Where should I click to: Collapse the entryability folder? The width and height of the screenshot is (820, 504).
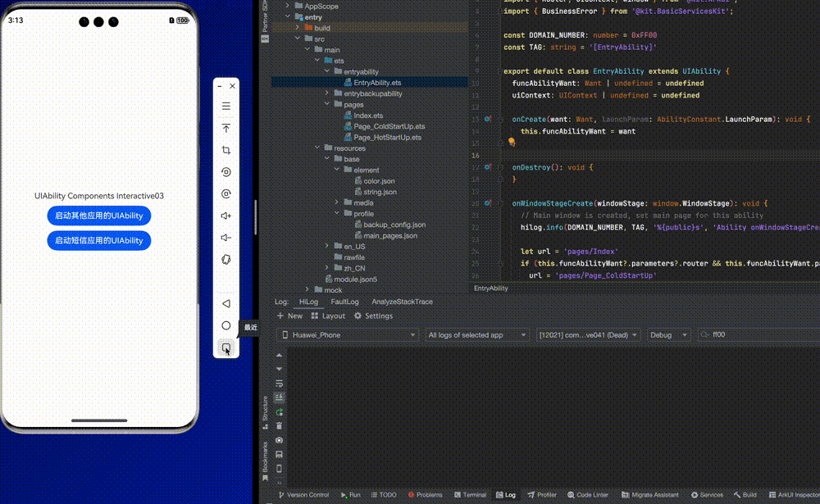pyautogui.click(x=327, y=71)
